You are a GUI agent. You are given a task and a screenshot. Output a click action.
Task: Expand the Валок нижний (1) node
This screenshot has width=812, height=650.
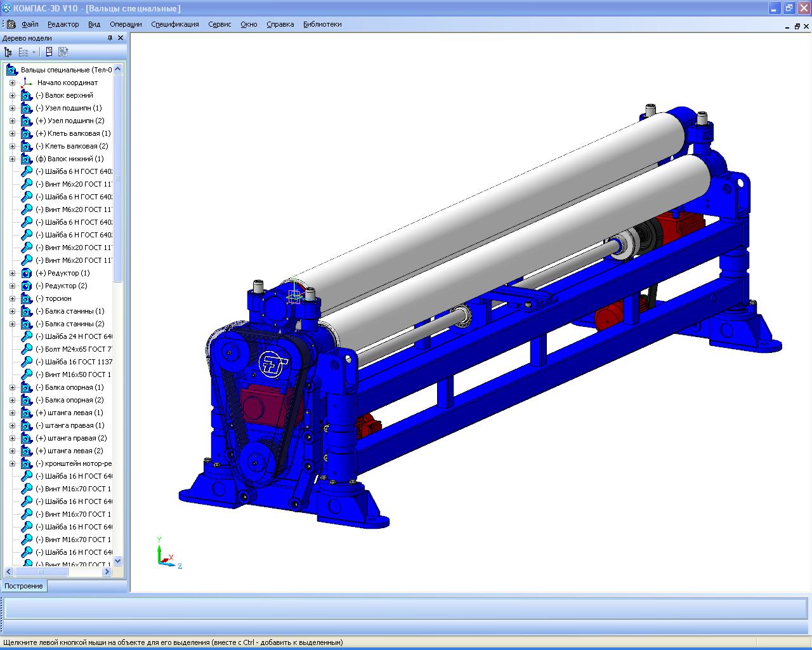point(12,159)
